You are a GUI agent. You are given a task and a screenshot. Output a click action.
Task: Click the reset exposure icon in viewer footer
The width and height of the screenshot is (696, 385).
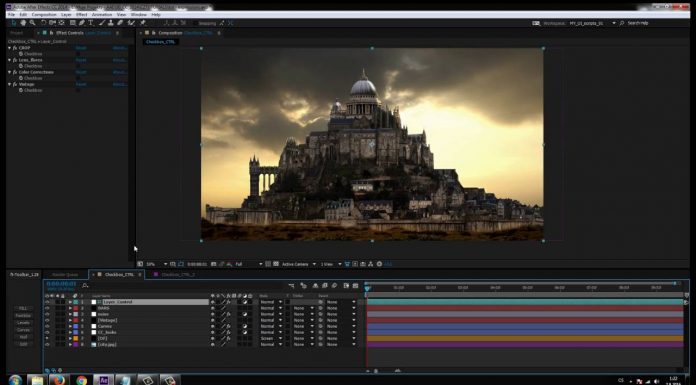click(379, 264)
